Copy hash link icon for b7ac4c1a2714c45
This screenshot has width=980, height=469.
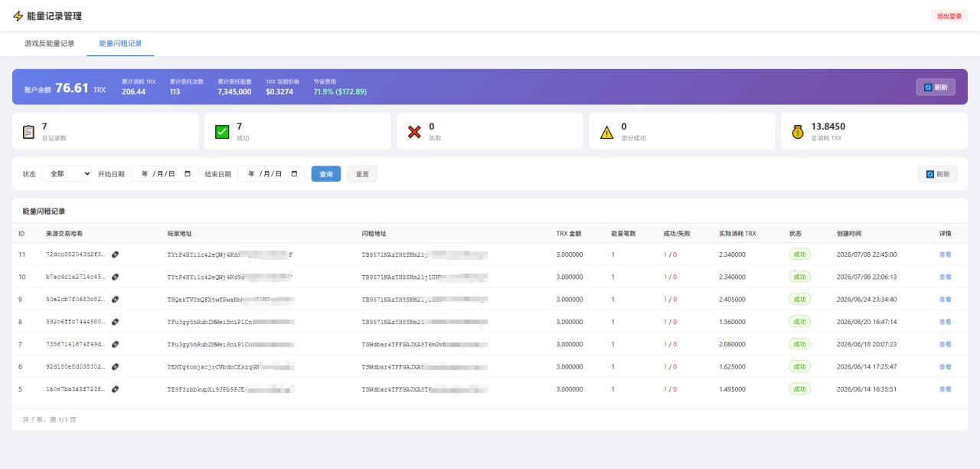[116, 277]
